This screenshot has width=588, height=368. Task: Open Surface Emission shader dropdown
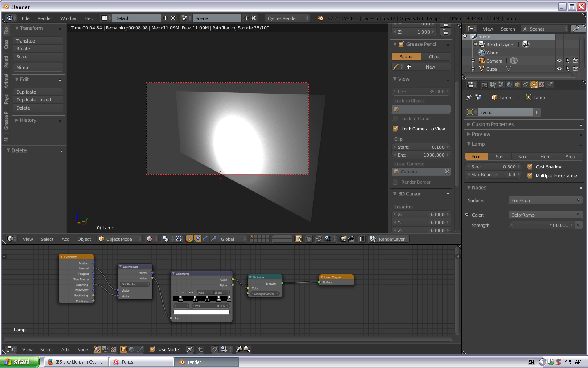546,200
